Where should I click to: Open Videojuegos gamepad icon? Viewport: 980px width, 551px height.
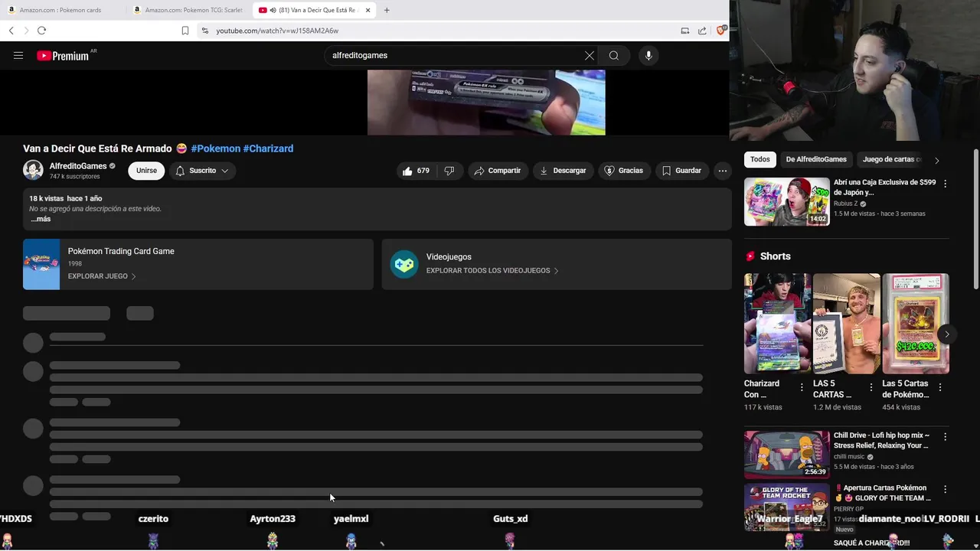(404, 264)
